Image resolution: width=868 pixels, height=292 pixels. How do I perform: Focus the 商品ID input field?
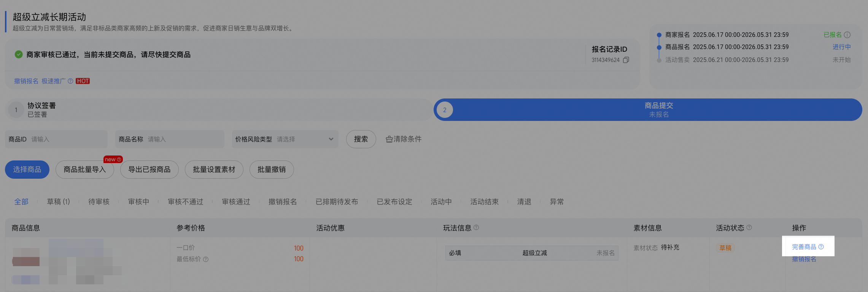56,139
